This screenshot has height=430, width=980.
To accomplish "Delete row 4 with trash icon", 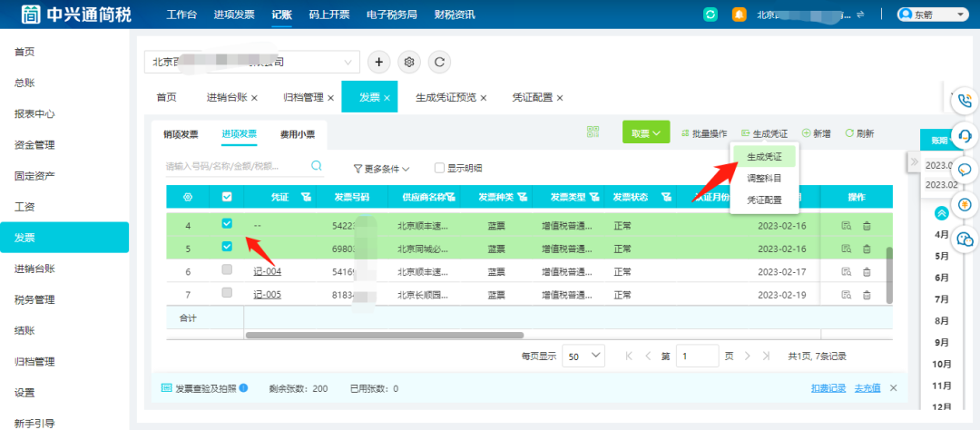I will pos(867,226).
